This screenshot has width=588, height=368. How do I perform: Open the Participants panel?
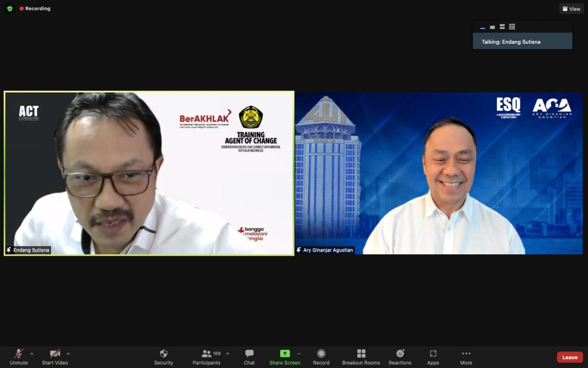[x=206, y=356]
